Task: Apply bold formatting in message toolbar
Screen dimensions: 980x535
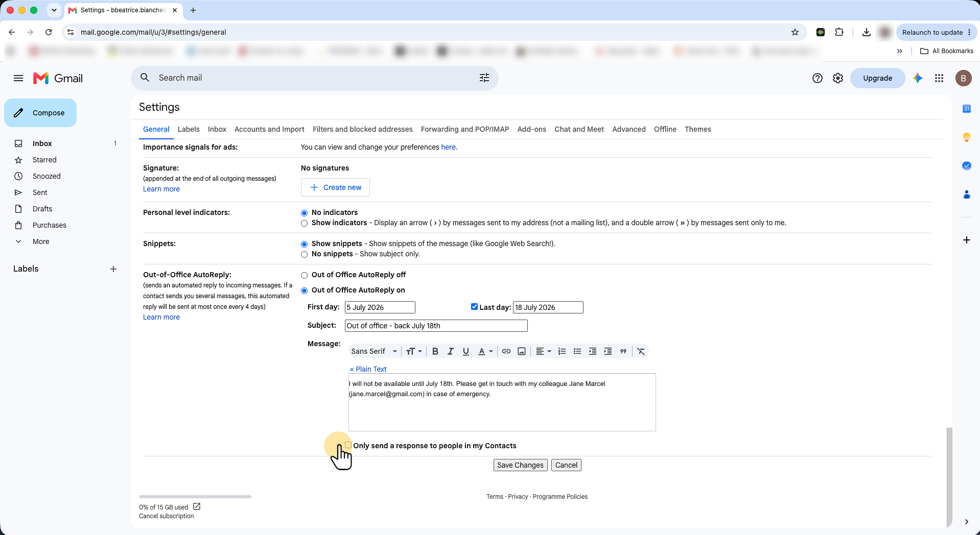Action: click(x=435, y=351)
